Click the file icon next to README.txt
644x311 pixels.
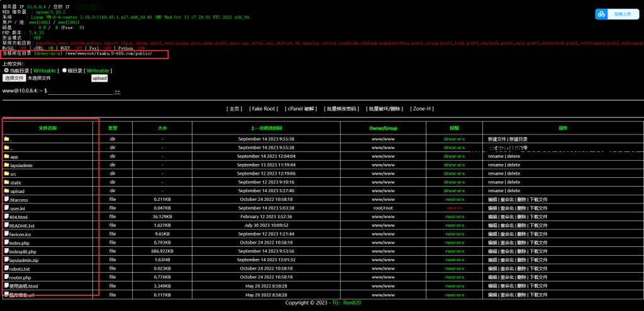point(7,225)
